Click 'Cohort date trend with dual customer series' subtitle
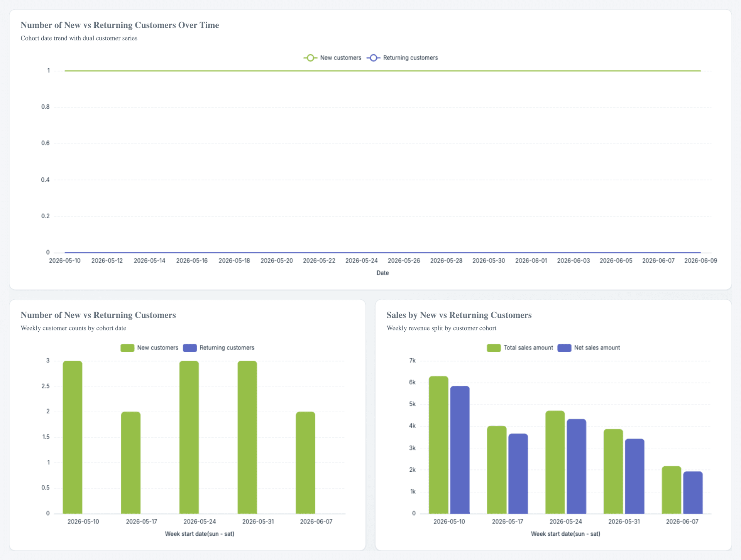This screenshot has height=560, width=741. [79, 38]
